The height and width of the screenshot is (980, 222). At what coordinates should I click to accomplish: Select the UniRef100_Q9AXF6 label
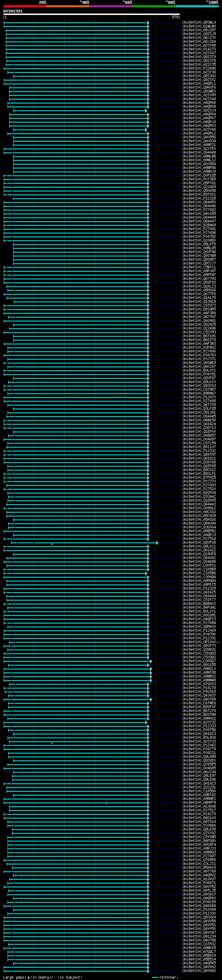click(199, 88)
